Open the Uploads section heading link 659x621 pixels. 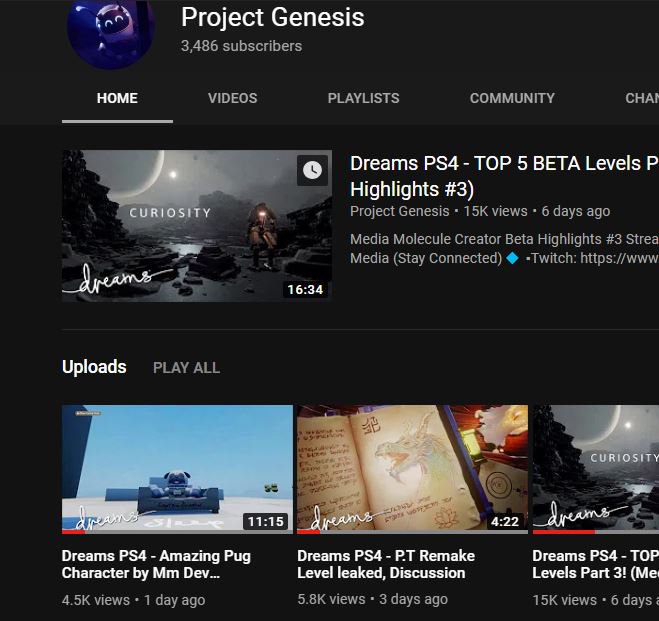94,367
